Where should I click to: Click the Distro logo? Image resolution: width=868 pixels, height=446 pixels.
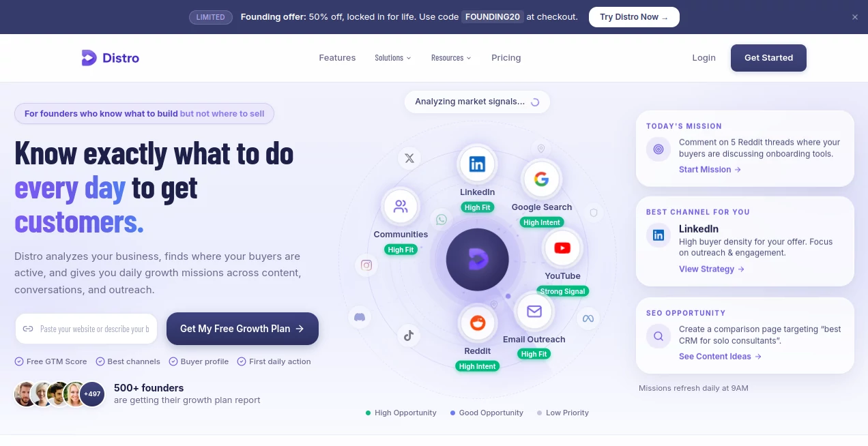[110, 58]
